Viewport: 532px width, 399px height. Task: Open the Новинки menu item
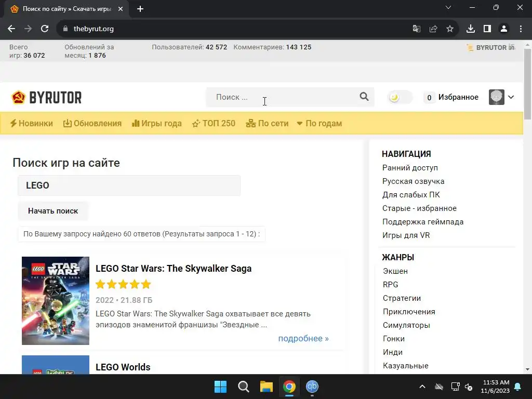(32, 124)
